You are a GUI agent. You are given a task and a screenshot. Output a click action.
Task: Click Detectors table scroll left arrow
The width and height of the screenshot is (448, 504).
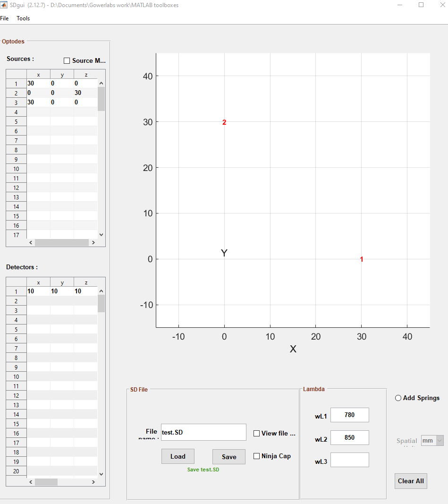[x=31, y=482]
